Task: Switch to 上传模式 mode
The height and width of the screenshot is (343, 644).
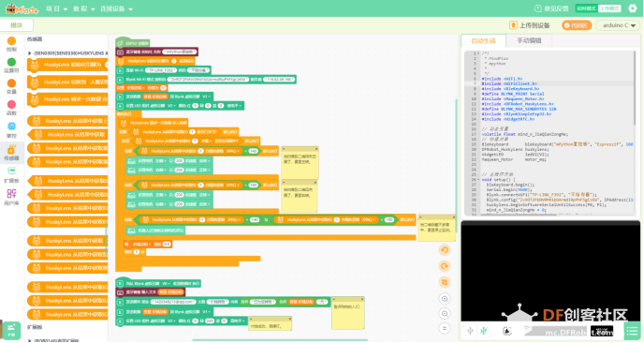Action: pyautogui.click(x=609, y=8)
